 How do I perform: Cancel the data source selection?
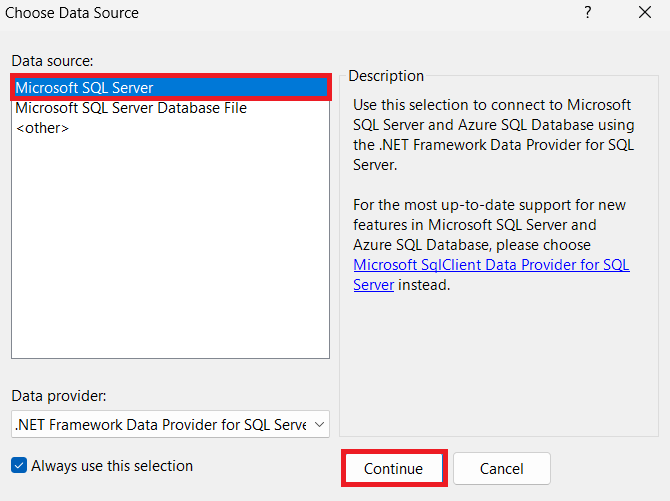coord(501,469)
